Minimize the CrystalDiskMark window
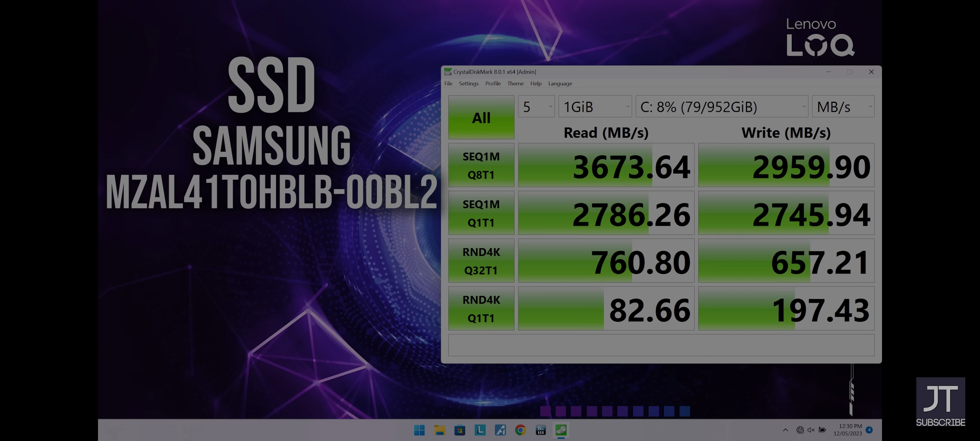 pos(829,72)
